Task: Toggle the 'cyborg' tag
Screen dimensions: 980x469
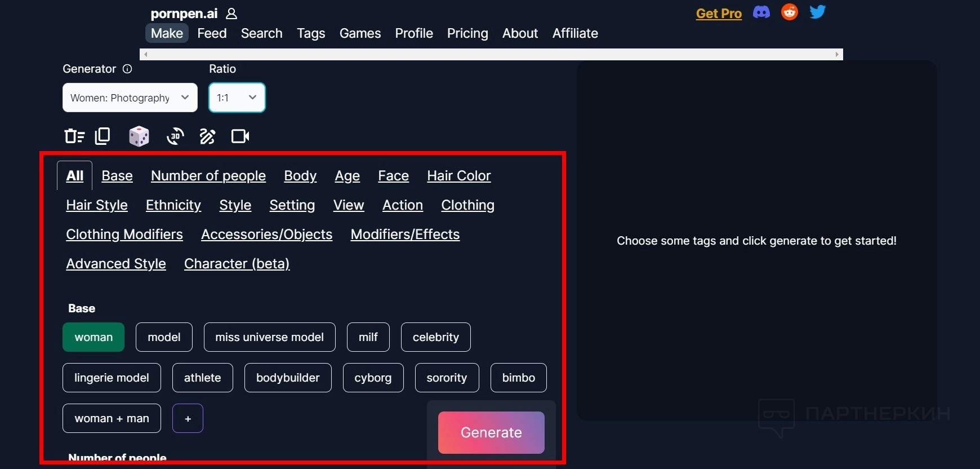Action: coord(373,378)
